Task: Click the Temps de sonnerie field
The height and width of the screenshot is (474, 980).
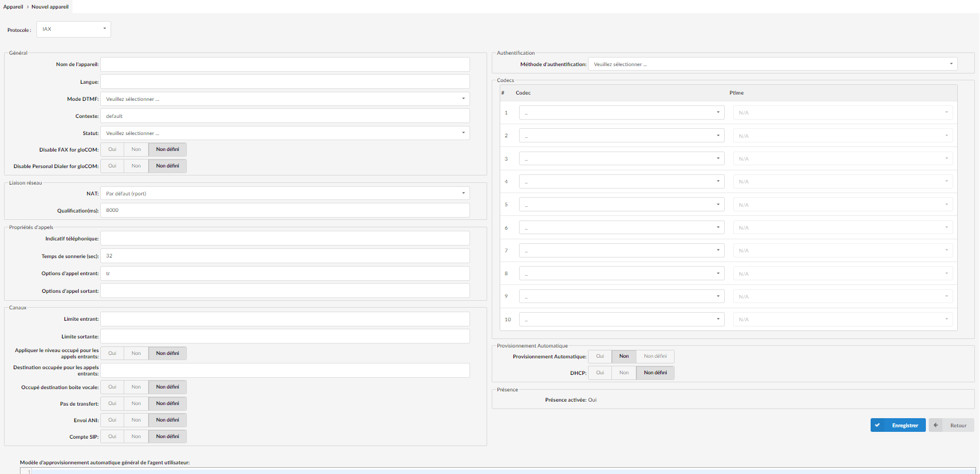Action: 285,256
